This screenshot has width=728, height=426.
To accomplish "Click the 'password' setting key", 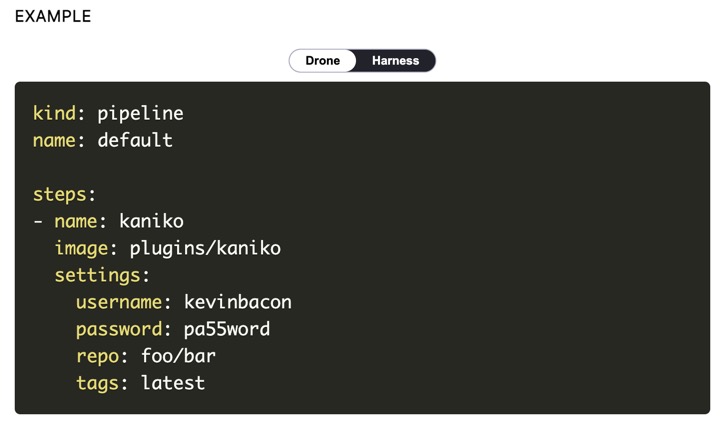I will [x=118, y=329].
